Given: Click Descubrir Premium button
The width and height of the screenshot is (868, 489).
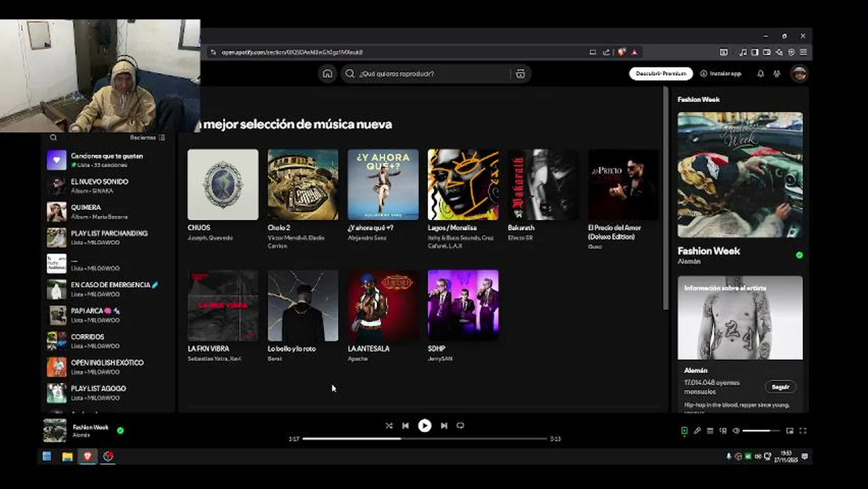Looking at the screenshot, I should 661,73.
